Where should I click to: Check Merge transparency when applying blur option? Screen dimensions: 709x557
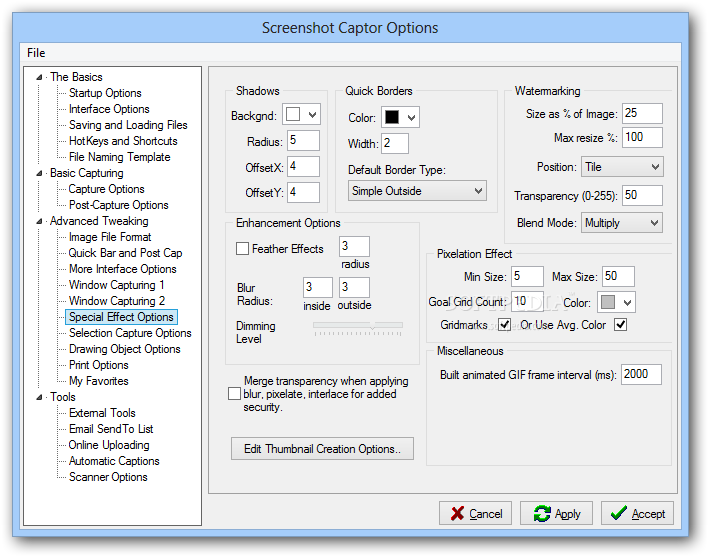(x=234, y=393)
